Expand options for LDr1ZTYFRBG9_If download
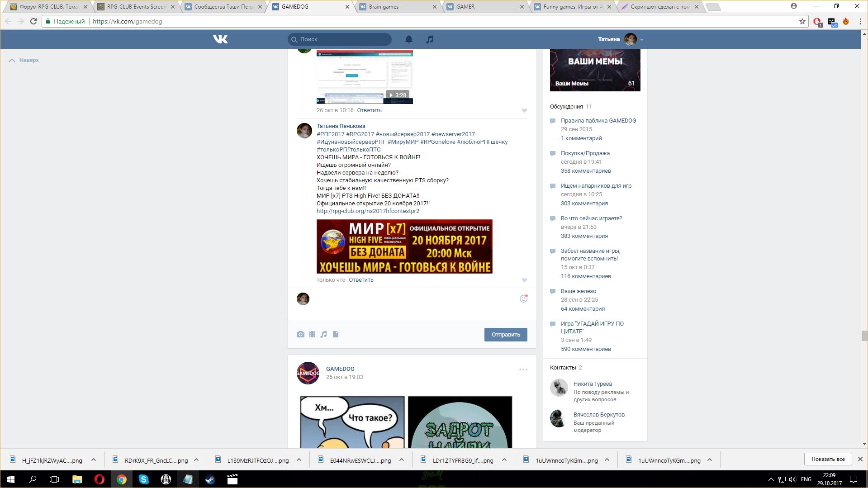Image resolution: width=868 pixels, height=488 pixels. pyautogui.click(x=504, y=460)
